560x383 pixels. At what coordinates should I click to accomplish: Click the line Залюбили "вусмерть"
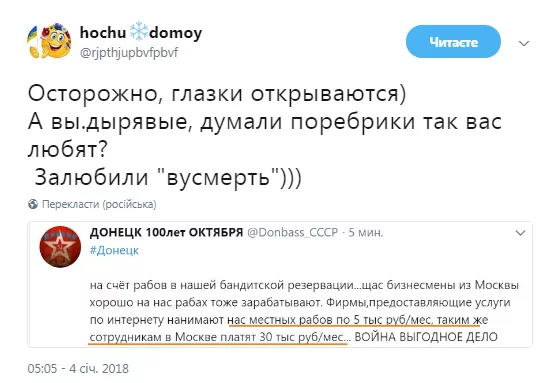168,177
